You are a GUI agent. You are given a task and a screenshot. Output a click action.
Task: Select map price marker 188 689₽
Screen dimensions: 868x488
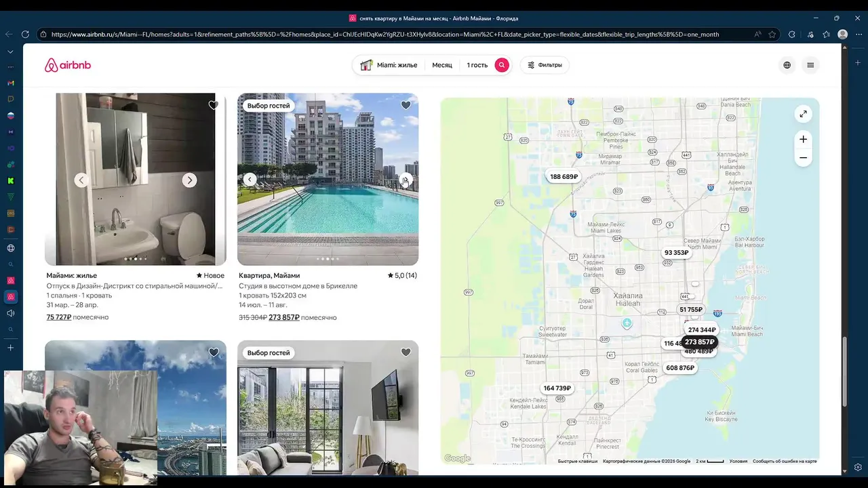564,177
